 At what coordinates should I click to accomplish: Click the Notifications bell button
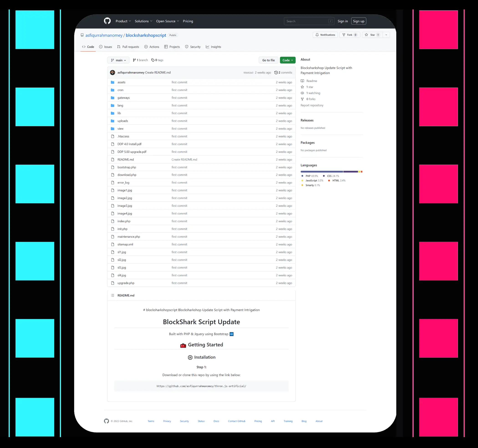click(325, 35)
